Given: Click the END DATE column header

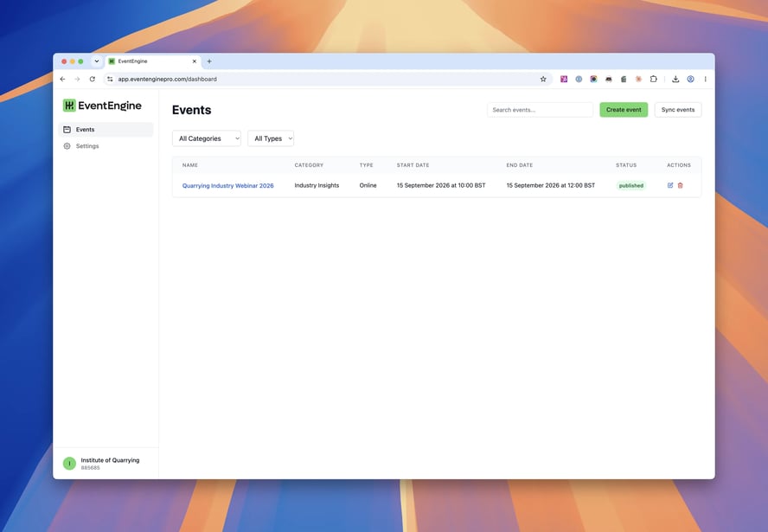Looking at the screenshot, I should click(520, 165).
